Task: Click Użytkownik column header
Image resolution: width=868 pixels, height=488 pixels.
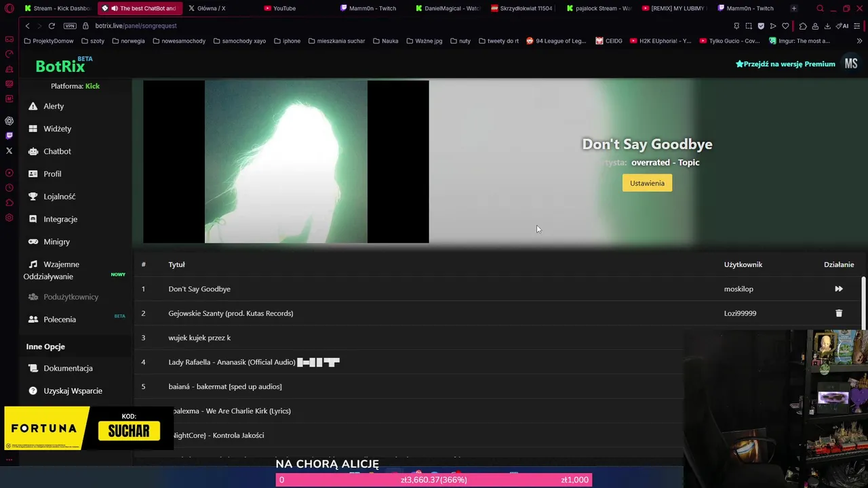Action: [743, 264]
